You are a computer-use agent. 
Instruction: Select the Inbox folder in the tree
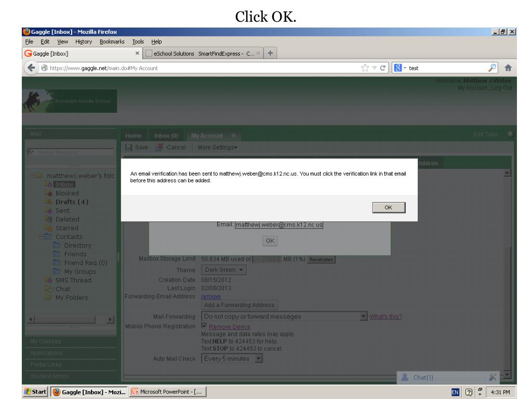(x=64, y=184)
